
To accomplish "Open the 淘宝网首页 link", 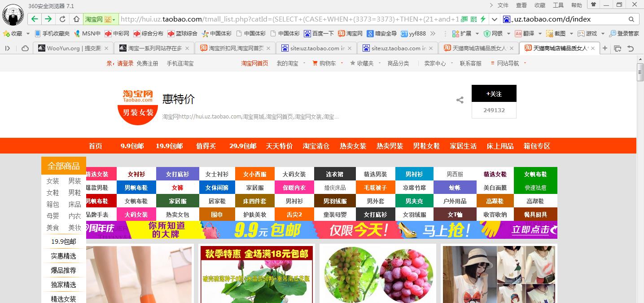I will coord(254,63).
